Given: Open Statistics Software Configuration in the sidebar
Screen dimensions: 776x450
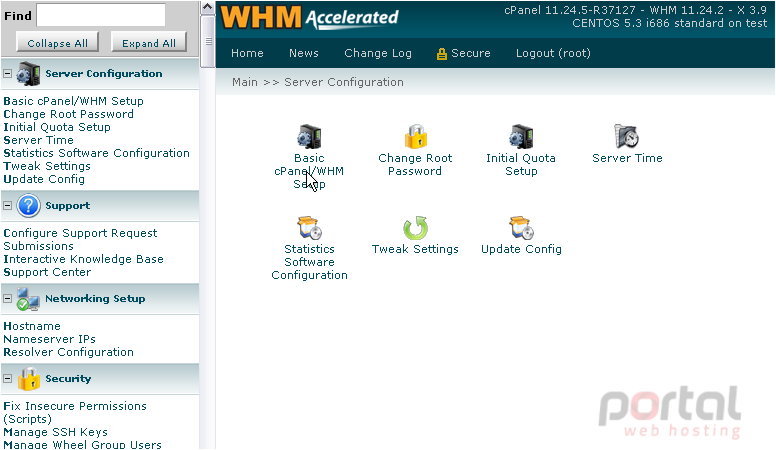Looking at the screenshot, I should 97,153.
